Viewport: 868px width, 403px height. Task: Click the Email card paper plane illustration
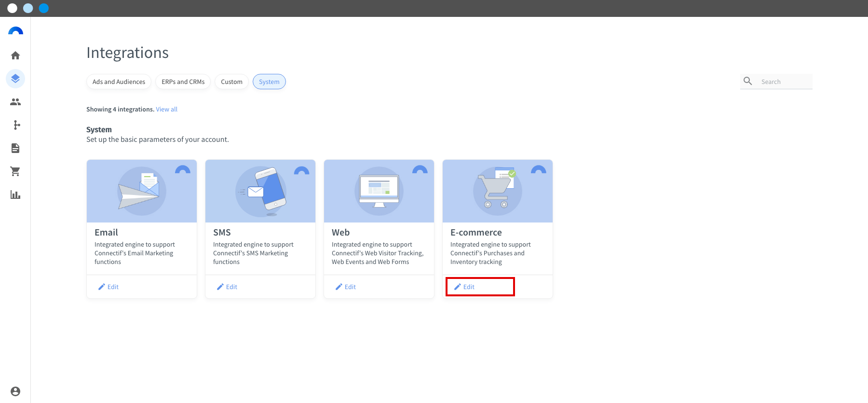click(142, 191)
